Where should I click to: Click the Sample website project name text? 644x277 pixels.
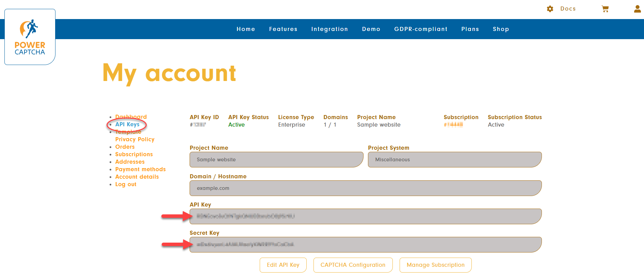379,125
